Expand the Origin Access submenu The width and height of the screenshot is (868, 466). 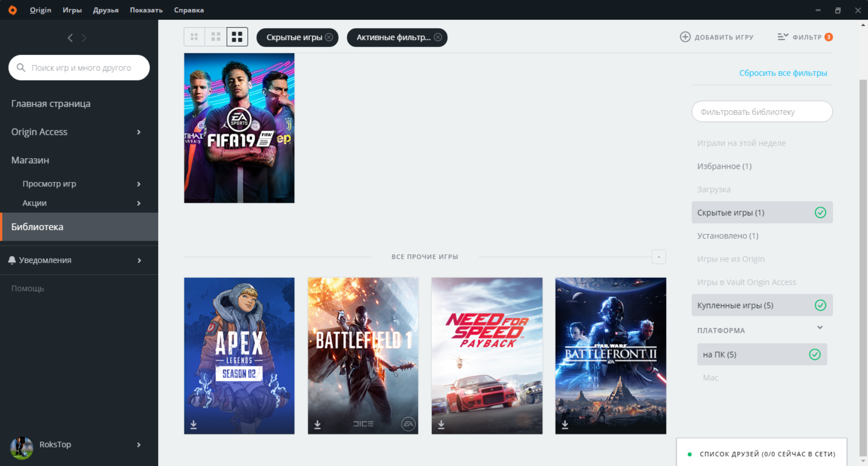click(139, 132)
